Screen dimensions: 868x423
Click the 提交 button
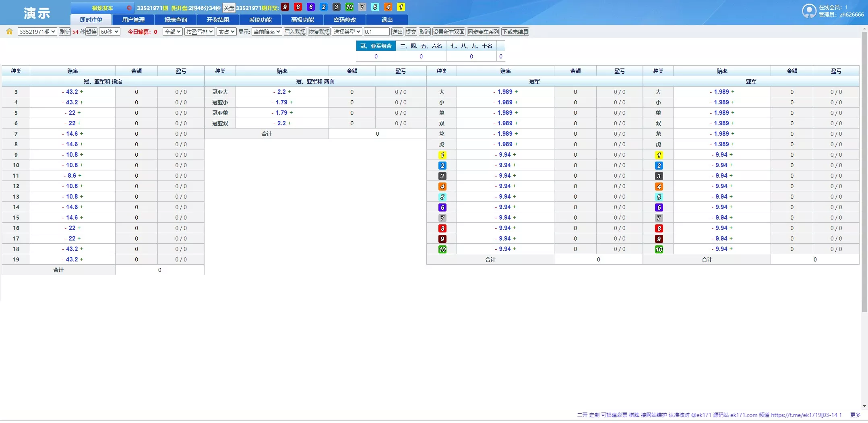pyautogui.click(x=411, y=32)
